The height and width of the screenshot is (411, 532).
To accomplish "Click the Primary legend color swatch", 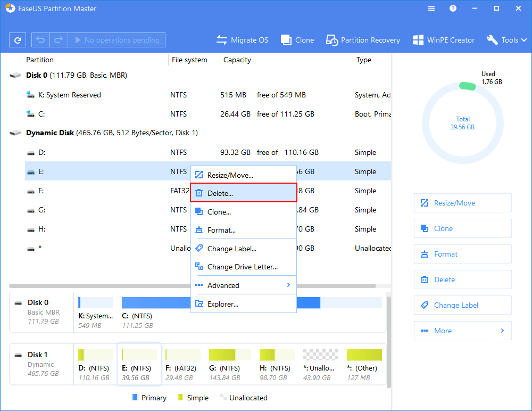I will tap(135, 397).
